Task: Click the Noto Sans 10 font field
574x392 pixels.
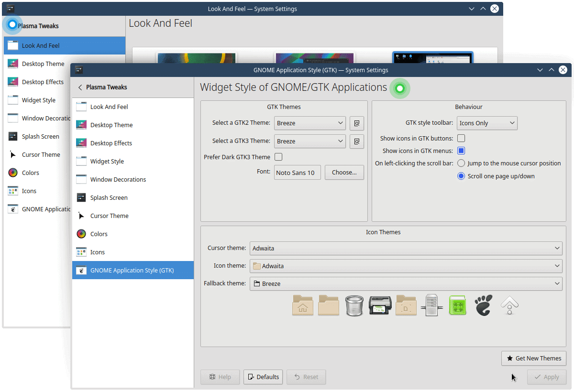Action: tap(298, 173)
